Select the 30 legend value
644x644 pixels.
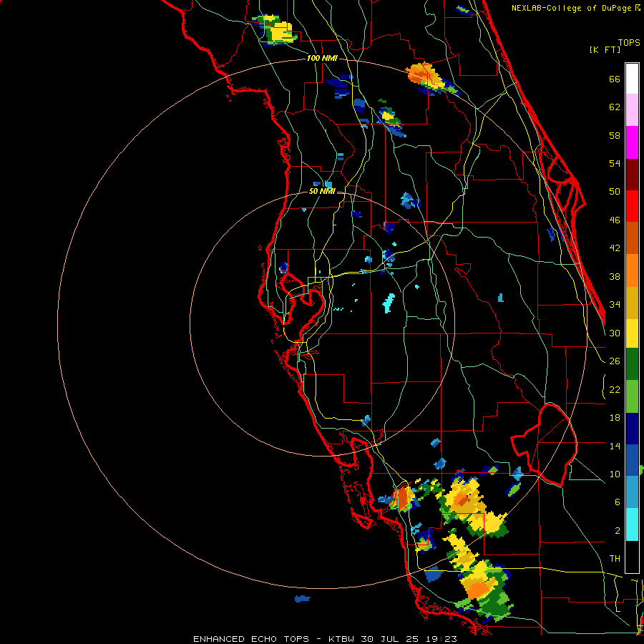coord(615,333)
